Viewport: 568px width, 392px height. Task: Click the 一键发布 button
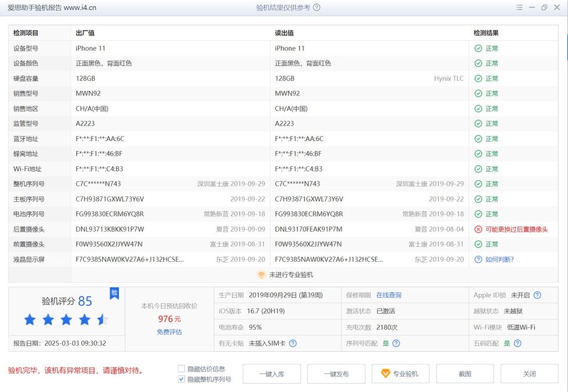click(336, 374)
